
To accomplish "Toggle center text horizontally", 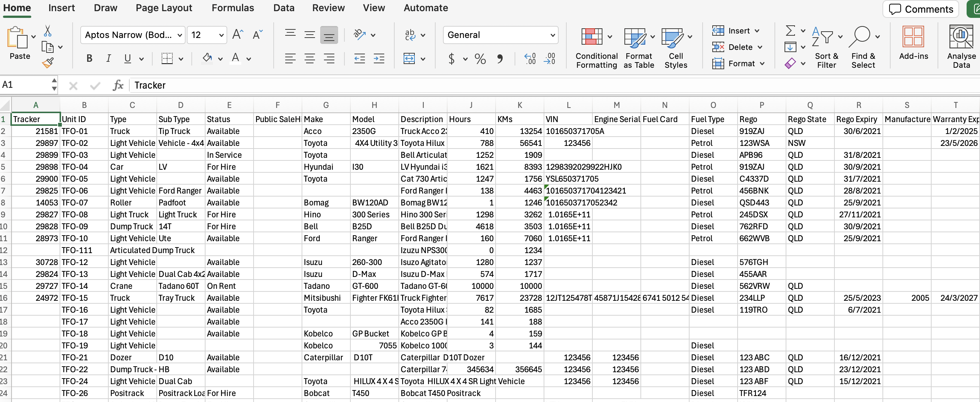I will [310, 58].
